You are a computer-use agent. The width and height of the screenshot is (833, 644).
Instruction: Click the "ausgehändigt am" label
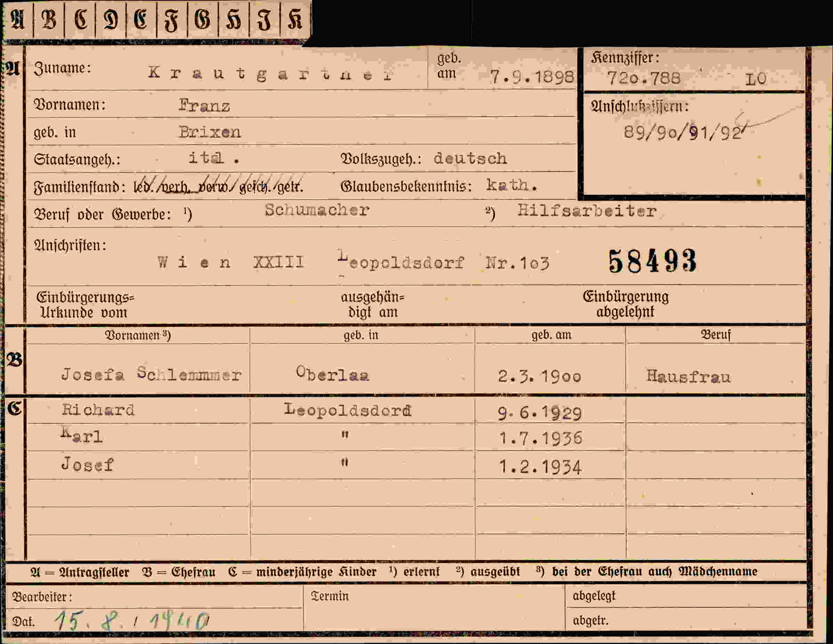point(373,304)
